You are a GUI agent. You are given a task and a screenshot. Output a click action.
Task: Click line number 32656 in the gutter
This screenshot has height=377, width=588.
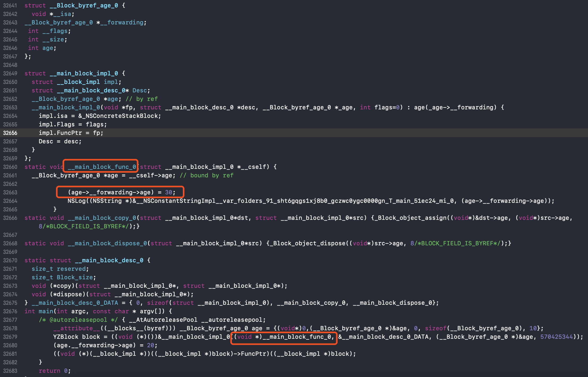10,133
